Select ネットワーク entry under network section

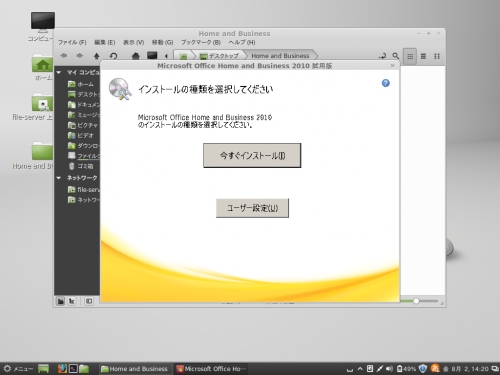(83, 200)
